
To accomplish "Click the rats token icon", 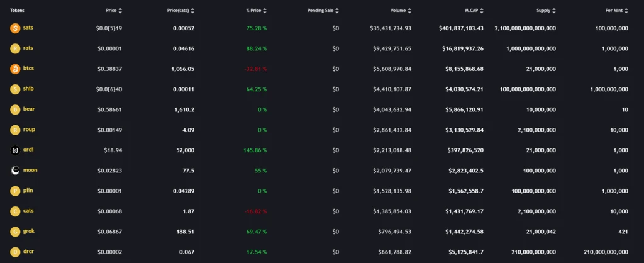I will pyautogui.click(x=15, y=49).
